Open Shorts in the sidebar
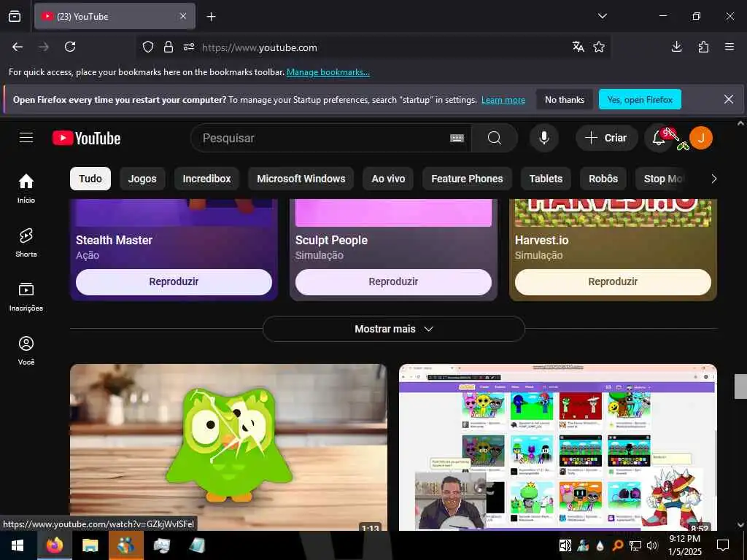The height and width of the screenshot is (560, 747). click(x=26, y=242)
